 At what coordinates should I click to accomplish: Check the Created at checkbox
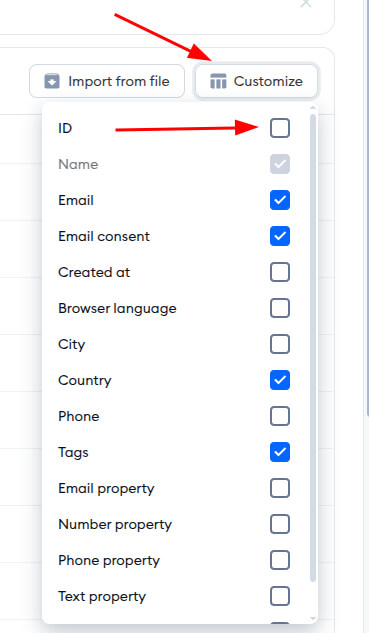(x=280, y=272)
